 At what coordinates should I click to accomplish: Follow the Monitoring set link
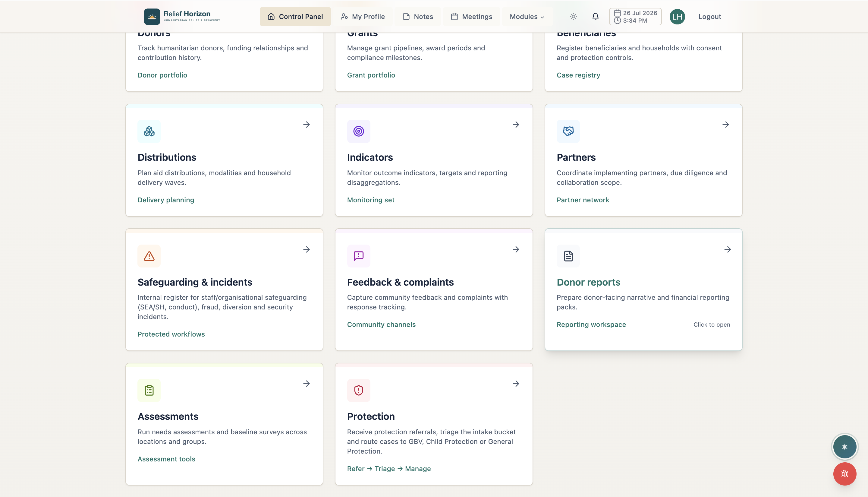[370, 200]
